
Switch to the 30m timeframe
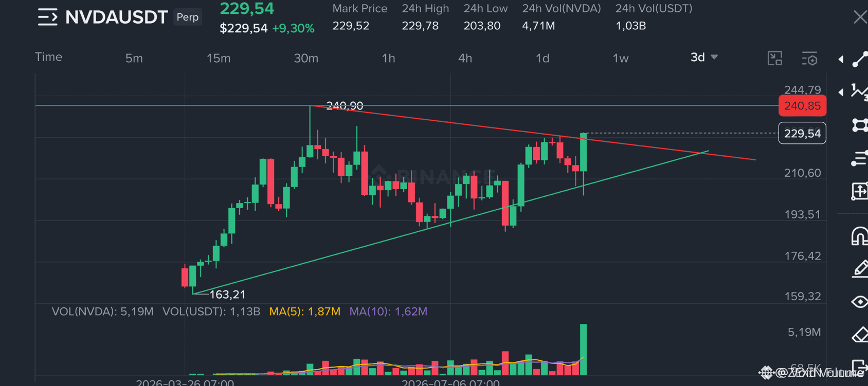click(x=306, y=58)
